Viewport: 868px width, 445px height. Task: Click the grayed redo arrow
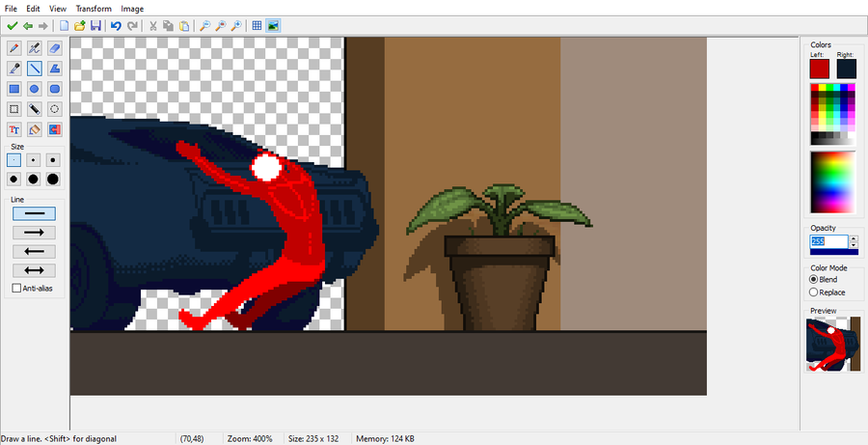tap(132, 25)
